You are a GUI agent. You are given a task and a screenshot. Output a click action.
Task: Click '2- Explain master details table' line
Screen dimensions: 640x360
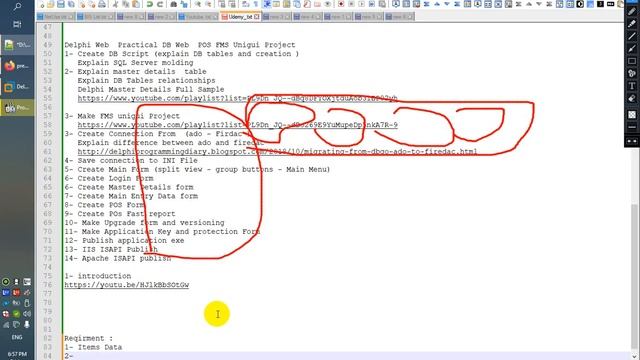click(136, 71)
